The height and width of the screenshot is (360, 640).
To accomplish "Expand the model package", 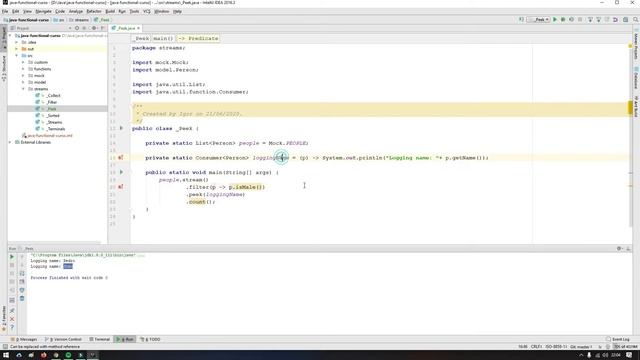I will [23, 82].
